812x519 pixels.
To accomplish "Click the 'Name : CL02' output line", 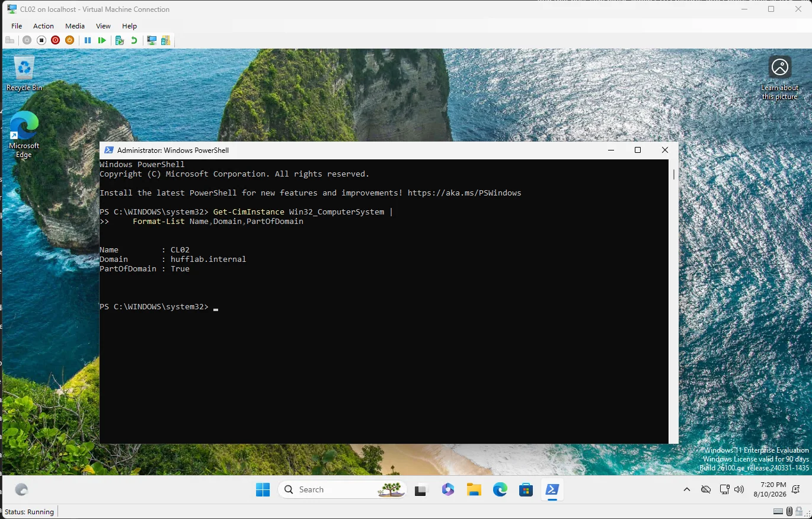I will coord(145,250).
